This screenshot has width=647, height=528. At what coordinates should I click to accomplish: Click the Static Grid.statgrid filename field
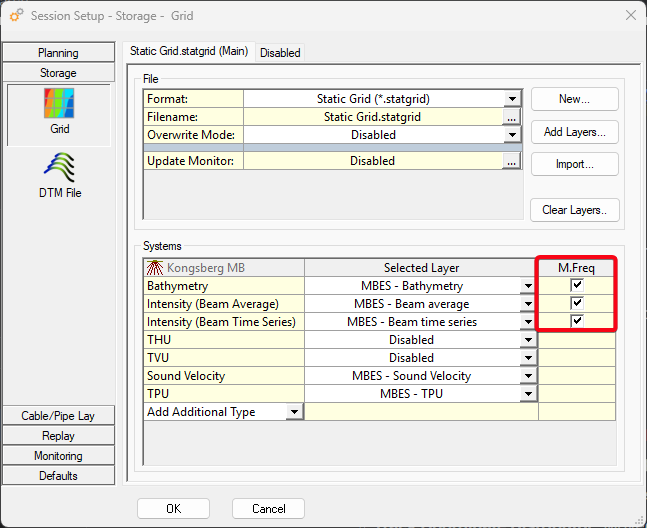[372, 117]
